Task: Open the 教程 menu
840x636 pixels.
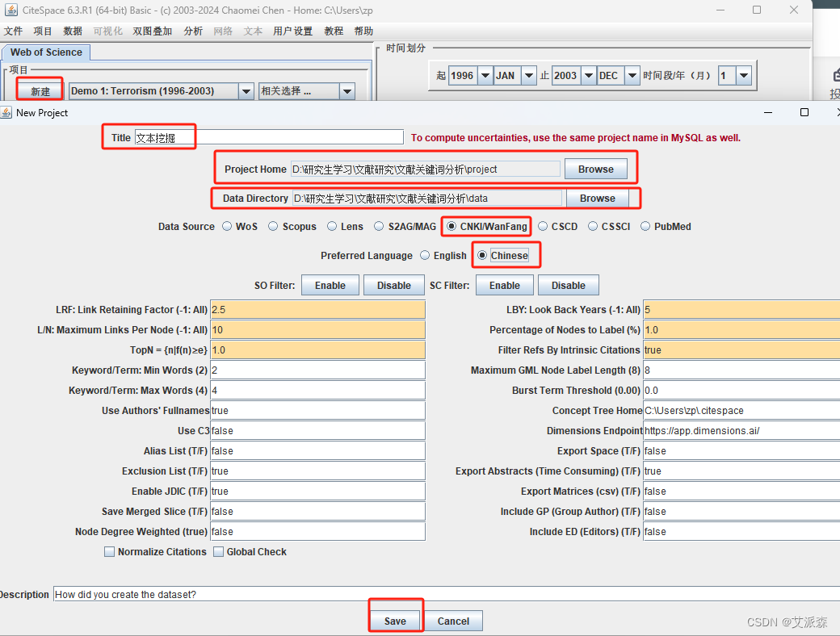Action: click(334, 31)
